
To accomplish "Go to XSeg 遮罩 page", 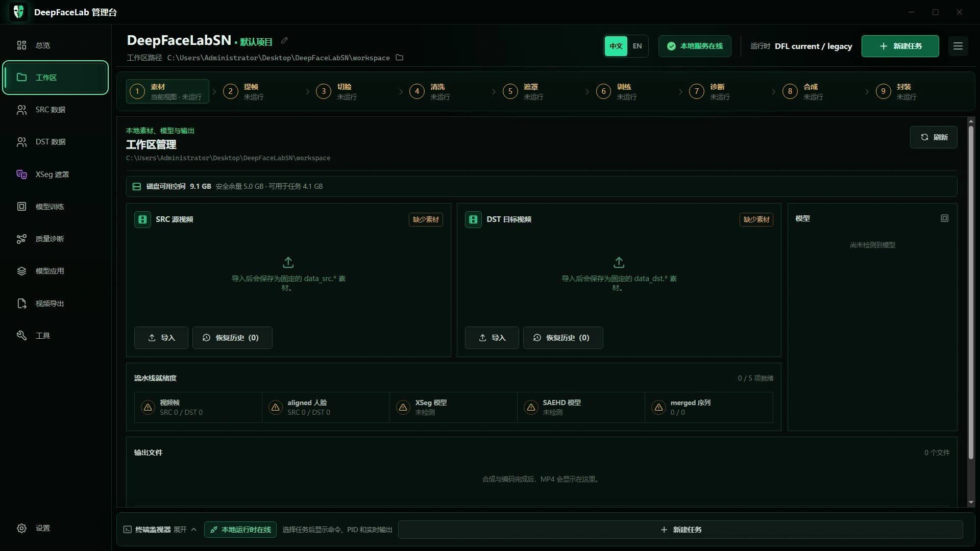I will tap(56, 174).
